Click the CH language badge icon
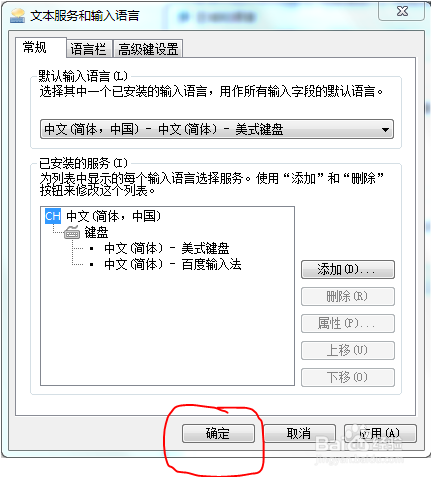The image size is (432, 477). pyautogui.click(x=53, y=216)
